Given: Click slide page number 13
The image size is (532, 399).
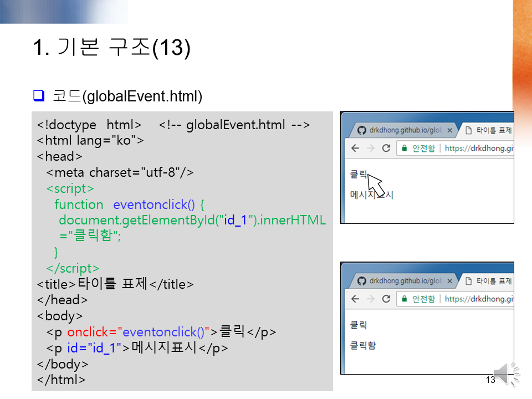Looking at the screenshot, I should point(490,380).
